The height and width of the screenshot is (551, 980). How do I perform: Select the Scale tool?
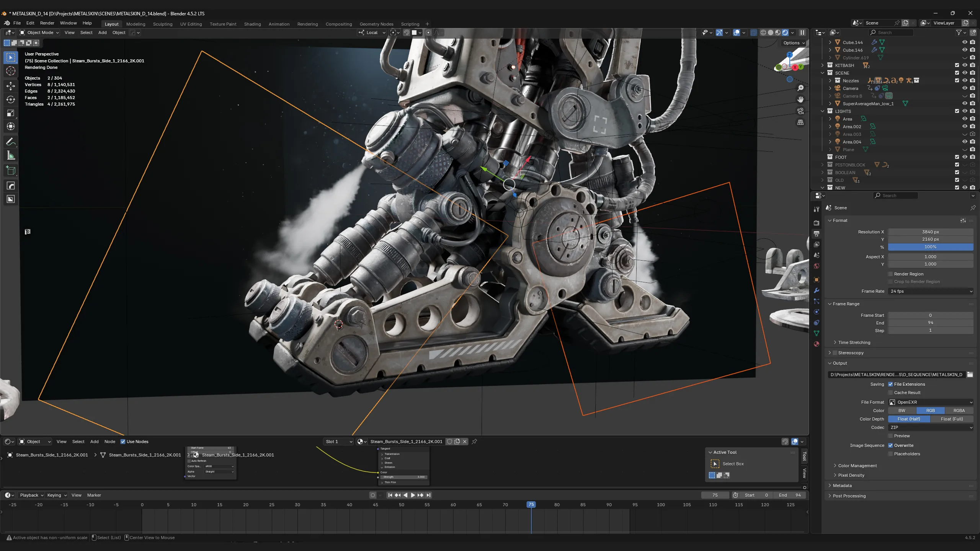[x=11, y=113]
